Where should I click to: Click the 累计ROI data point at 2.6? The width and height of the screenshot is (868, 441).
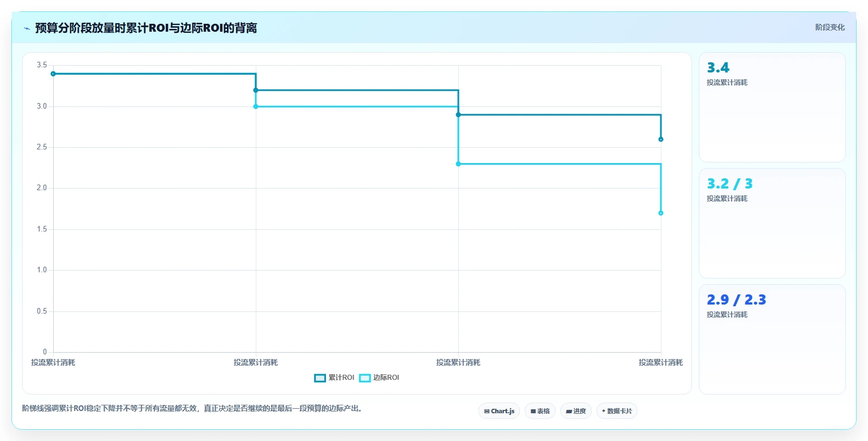(661, 139)
